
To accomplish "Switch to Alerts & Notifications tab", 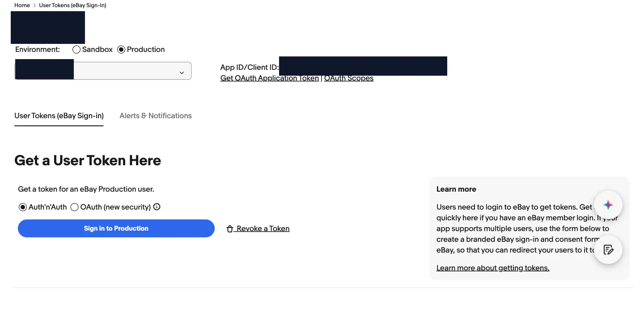I will click(156, 116).
